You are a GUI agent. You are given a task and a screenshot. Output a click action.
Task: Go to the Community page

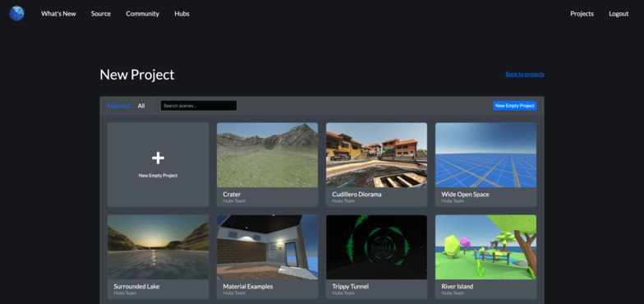[143, 13]
